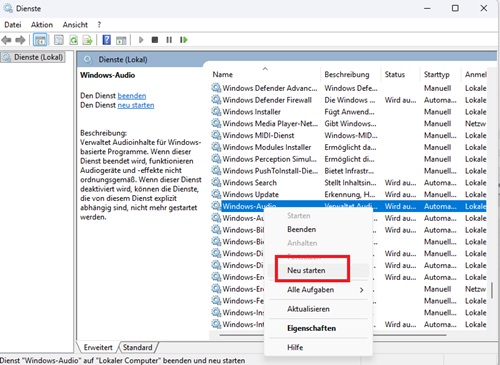Toggle the show/hide console tree icon
The height and width of the screenshot is (365, 500).
(40, 40)
